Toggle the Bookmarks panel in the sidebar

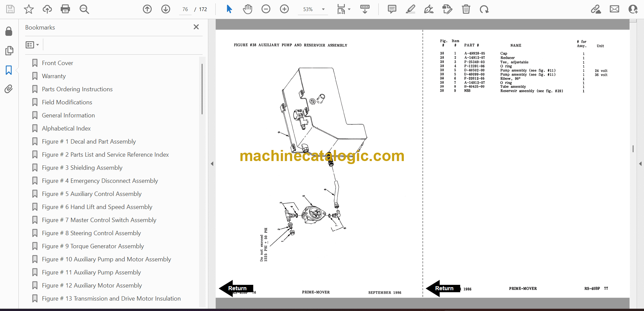click(x=9, y=70)
